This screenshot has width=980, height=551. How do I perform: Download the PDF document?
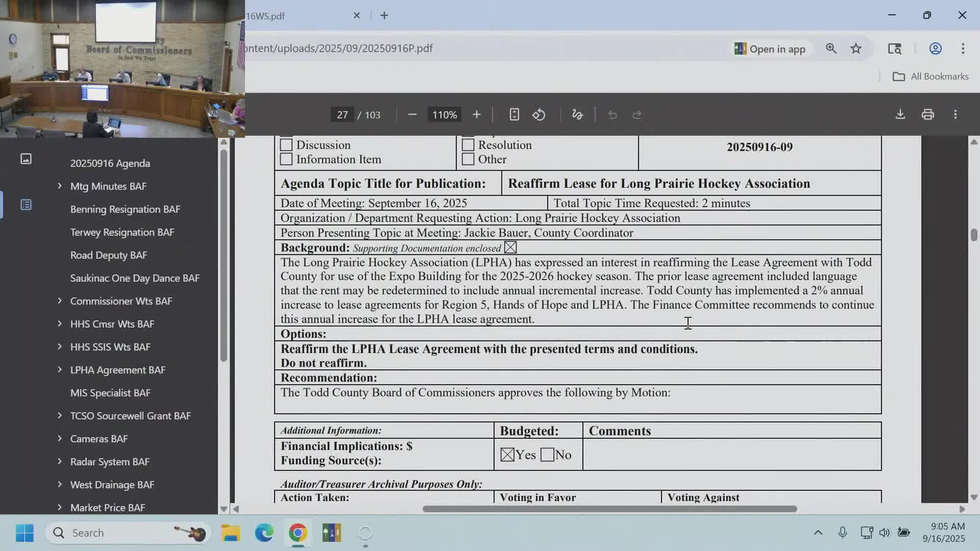click(x=900, y=114)
